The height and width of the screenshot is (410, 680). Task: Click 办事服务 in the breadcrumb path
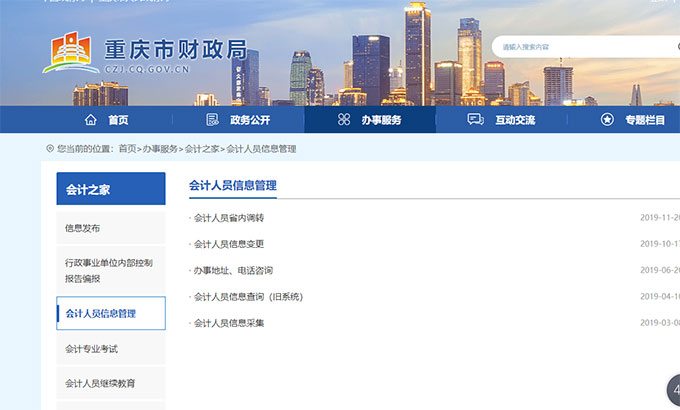tap(160, 149)
